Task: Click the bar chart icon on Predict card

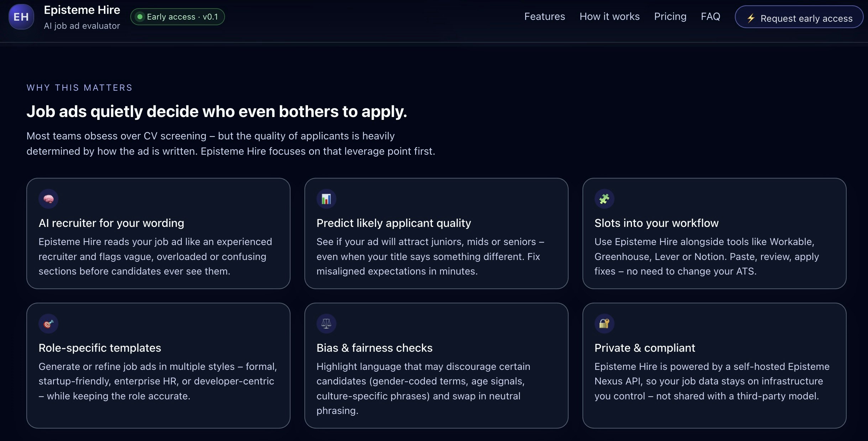Action: click(x=326, y=199)
